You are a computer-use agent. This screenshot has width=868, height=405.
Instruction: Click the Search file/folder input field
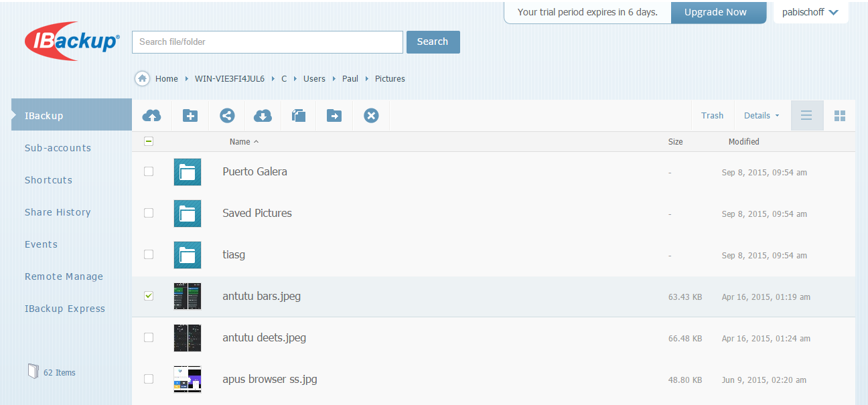click(267, 42)
